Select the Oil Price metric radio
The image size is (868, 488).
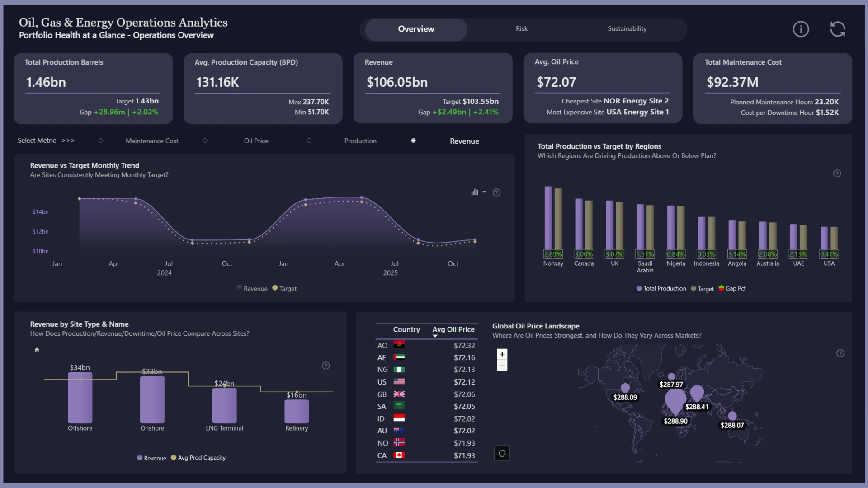[205, 141]
